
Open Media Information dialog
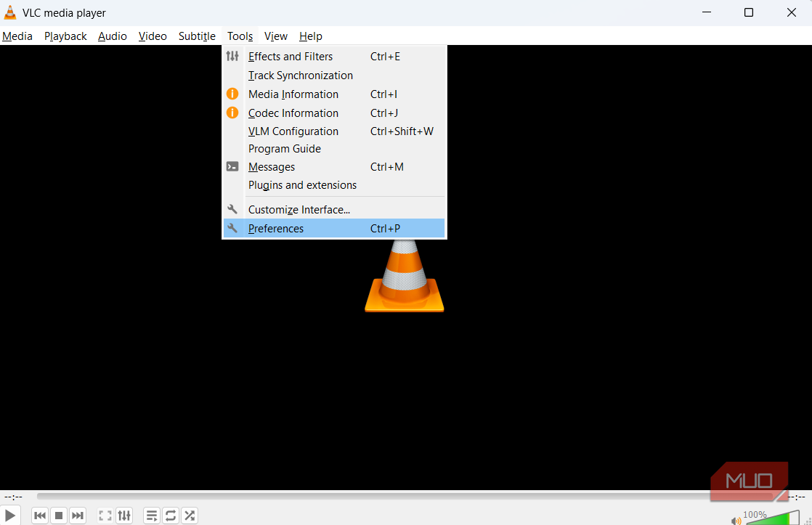coord(334,94)
